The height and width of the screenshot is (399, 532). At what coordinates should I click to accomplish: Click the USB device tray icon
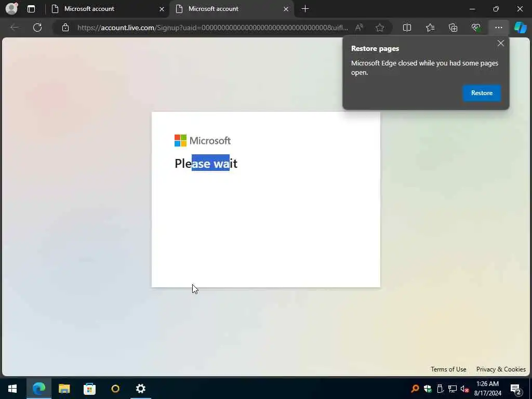pyautogui.click(x=440, y=389)
